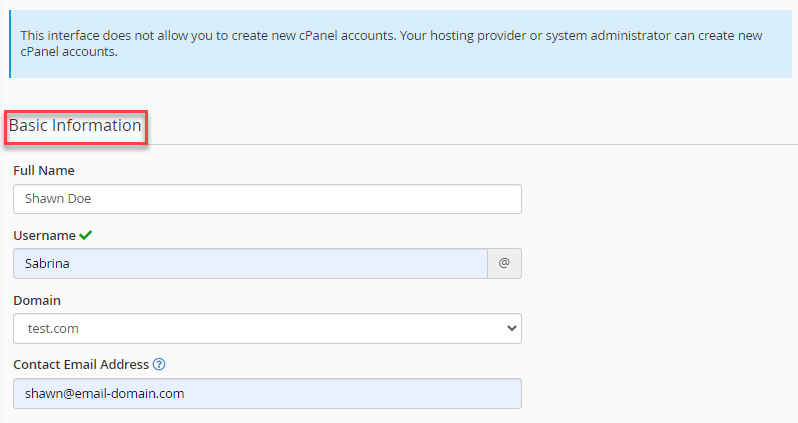Click the test.com value in Domain
The image size is (798, 423).
point(53,329)
